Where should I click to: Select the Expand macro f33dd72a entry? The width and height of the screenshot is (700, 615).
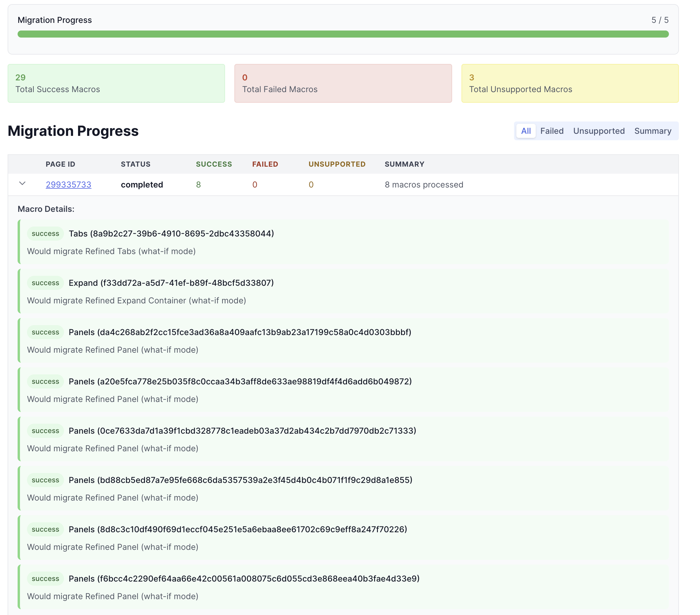(171, 283)
